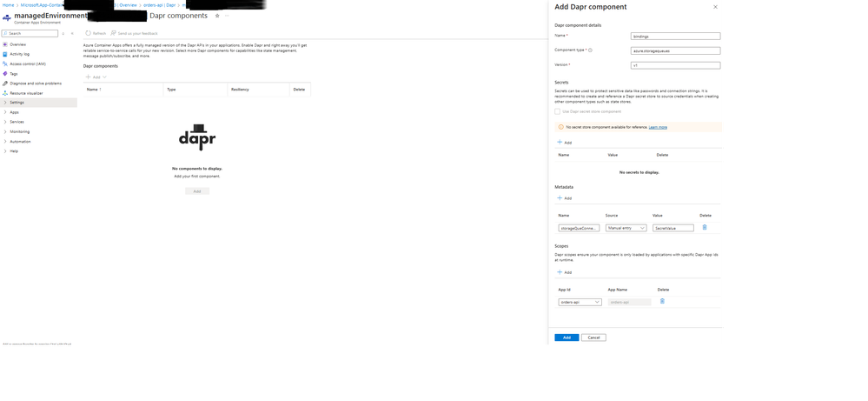
Task: Go to Home breadcrumb link
Action: click(8, 4)
